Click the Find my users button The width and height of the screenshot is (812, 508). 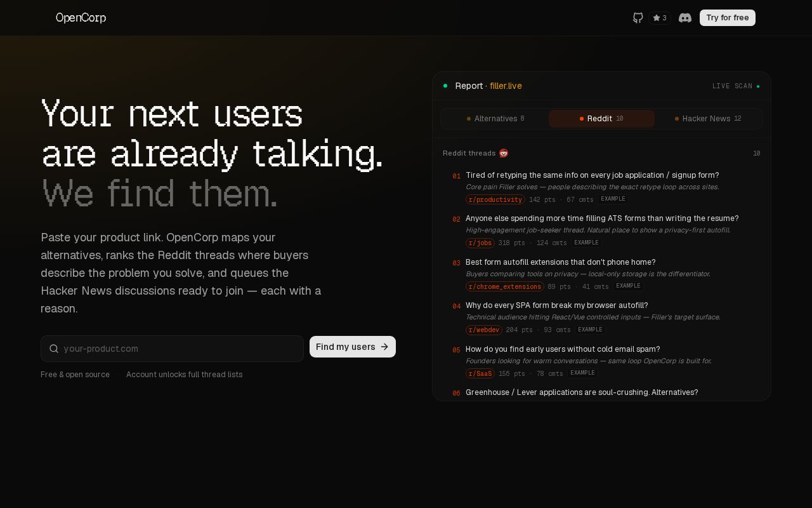pyautogui.click(x=353, y=347)
